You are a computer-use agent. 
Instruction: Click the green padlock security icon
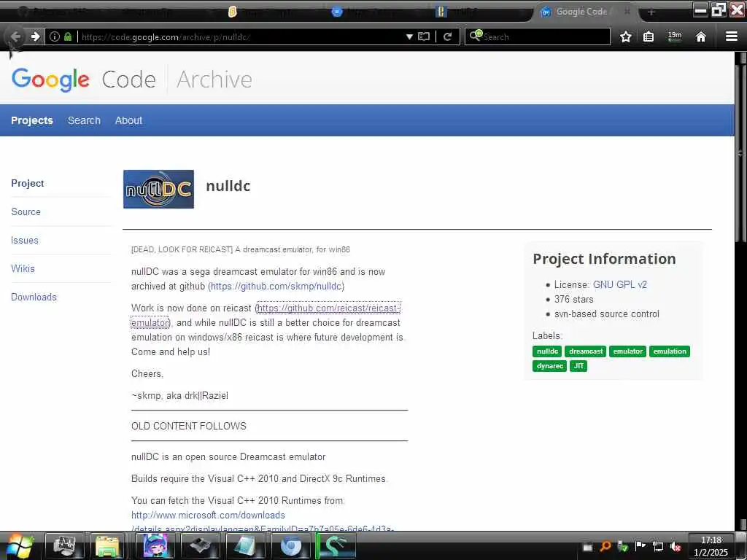pyautogui.click(x=68, y=36)
